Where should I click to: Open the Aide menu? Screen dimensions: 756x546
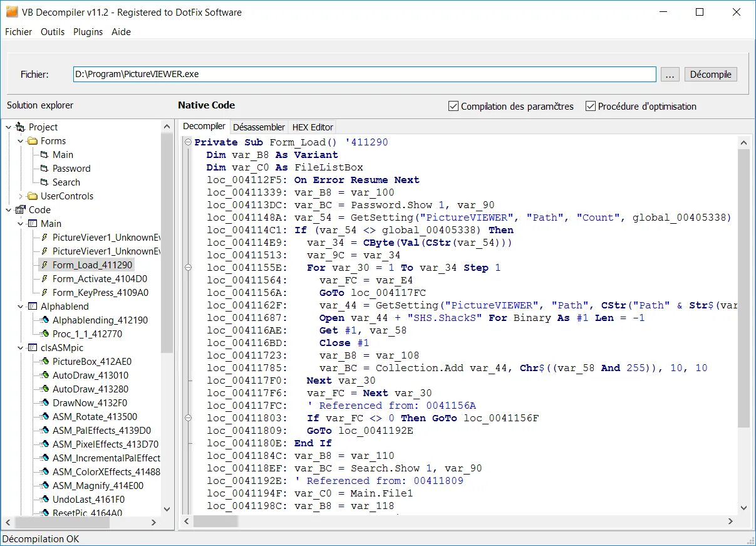(121, 31)
